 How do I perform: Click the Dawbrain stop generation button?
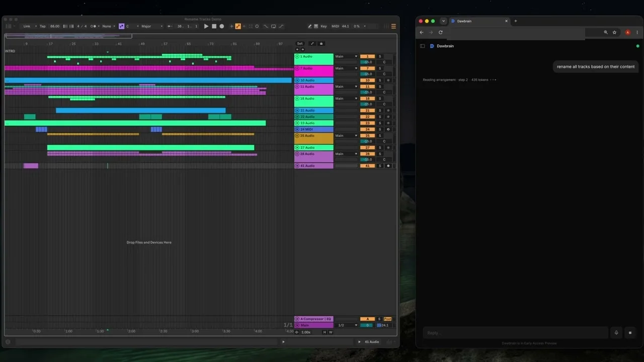click(x=630, y=332)
